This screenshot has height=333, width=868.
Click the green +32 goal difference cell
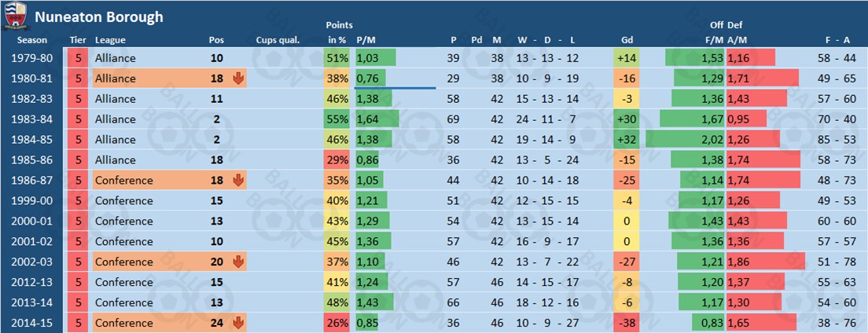[627, 140]
